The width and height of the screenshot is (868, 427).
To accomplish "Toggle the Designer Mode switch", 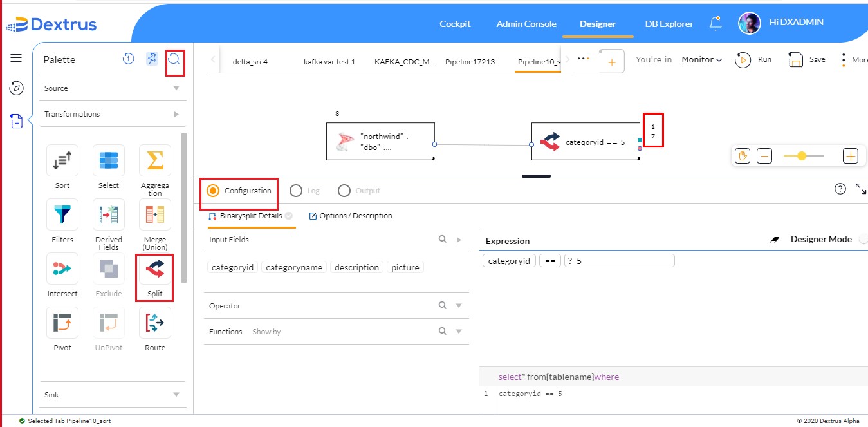I will 863,239.
